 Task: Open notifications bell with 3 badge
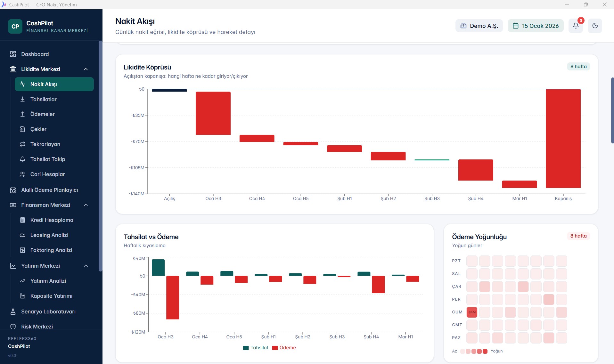pos(576,26)
